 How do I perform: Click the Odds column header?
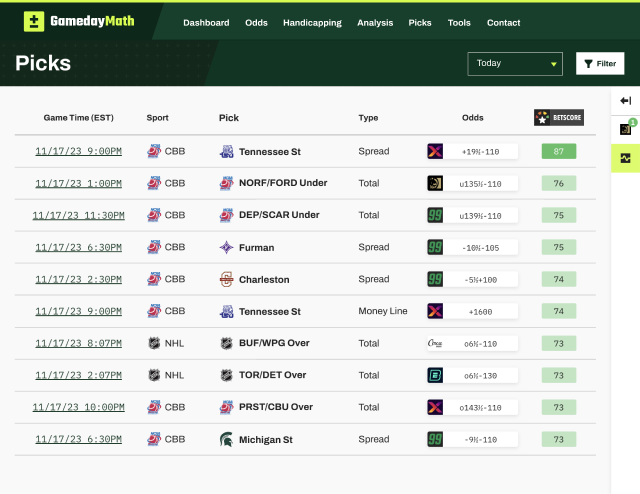pos(473,118)
